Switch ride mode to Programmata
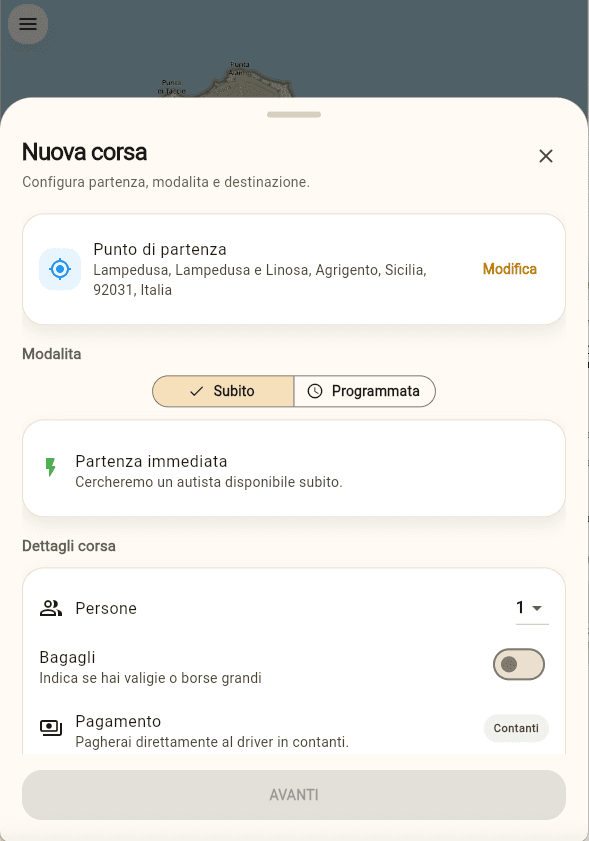Image resolution: width=589 pixels, height=841 pixels. point(365,391)
